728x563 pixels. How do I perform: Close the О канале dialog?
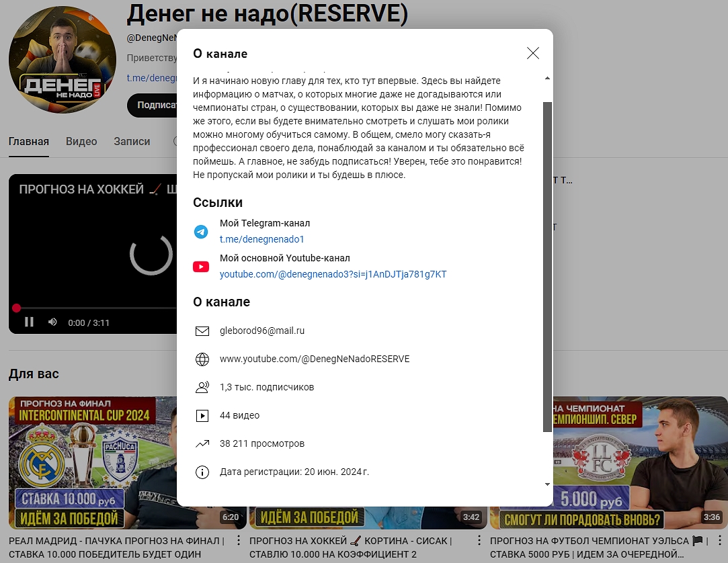(533, 52)
